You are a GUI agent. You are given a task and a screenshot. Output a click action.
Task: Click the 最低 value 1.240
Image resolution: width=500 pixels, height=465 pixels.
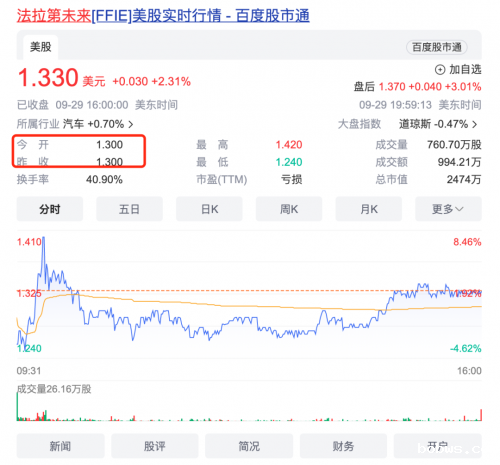pos(289,162)
